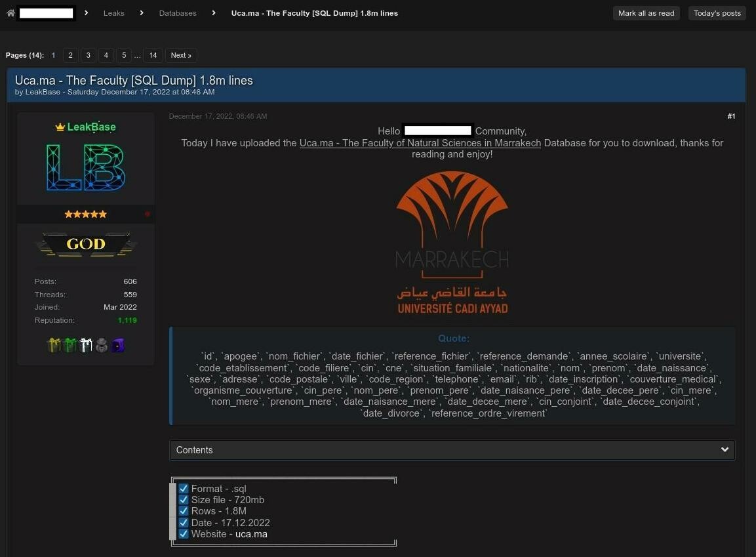
Task: Click the crown icon beside LeakBase username
Action: [x=60, y=127]
